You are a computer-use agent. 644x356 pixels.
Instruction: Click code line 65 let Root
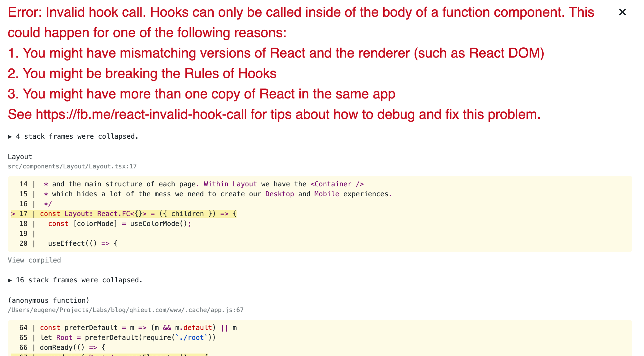117,337
